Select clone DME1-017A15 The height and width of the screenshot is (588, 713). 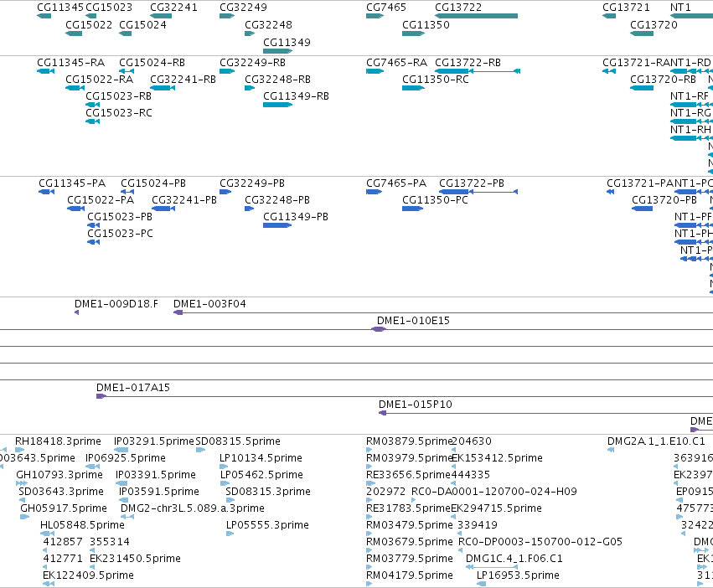(x=133, y=387)
